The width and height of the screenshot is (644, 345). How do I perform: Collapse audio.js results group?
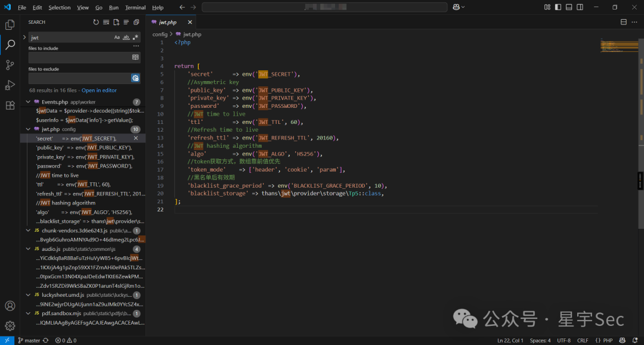pyautogui.click(x=28, y=249)
